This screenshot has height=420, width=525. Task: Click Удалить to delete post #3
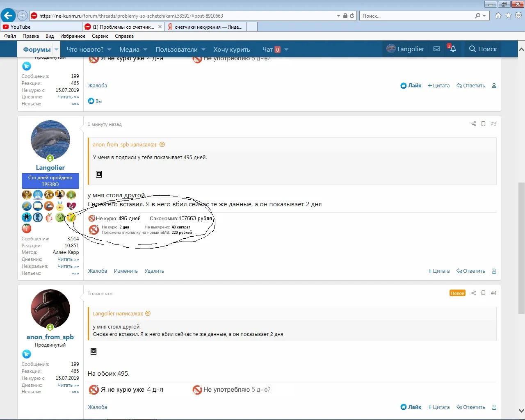click(x=154, y=271)
